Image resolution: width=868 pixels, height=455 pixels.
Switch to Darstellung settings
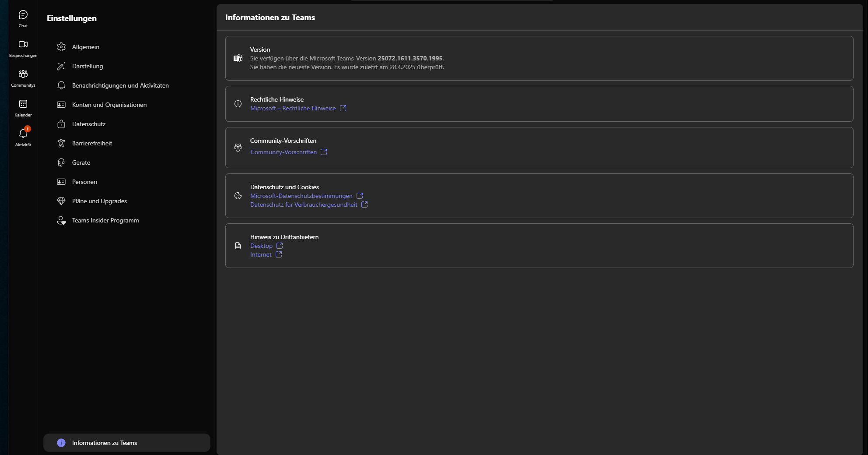(x=87, y=66)
